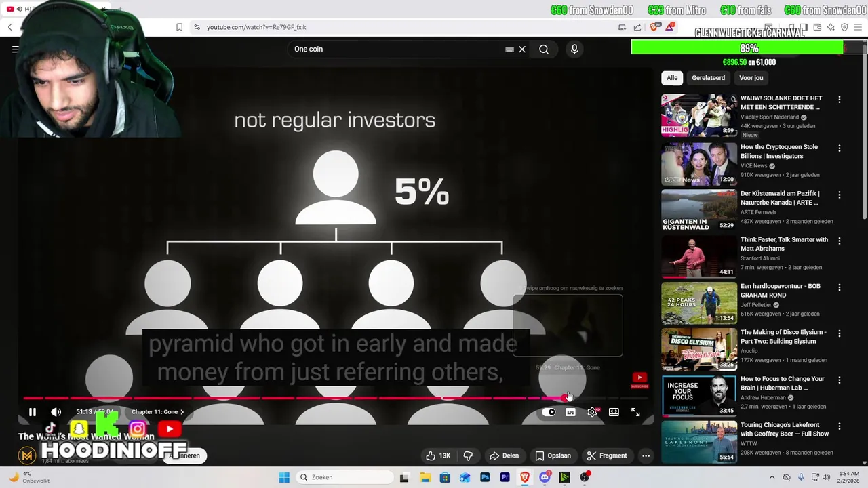Click the VICE News channel name

[753, 166]
